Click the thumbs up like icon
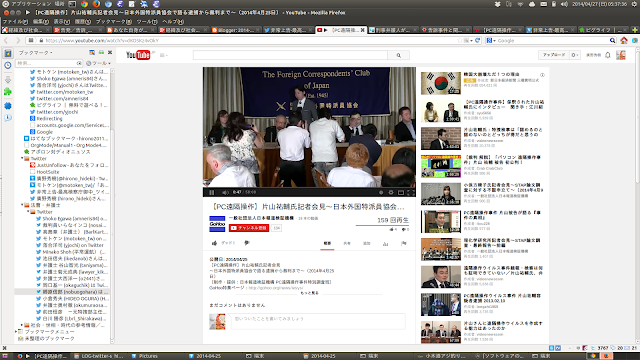640x360 pixels. 215,243
